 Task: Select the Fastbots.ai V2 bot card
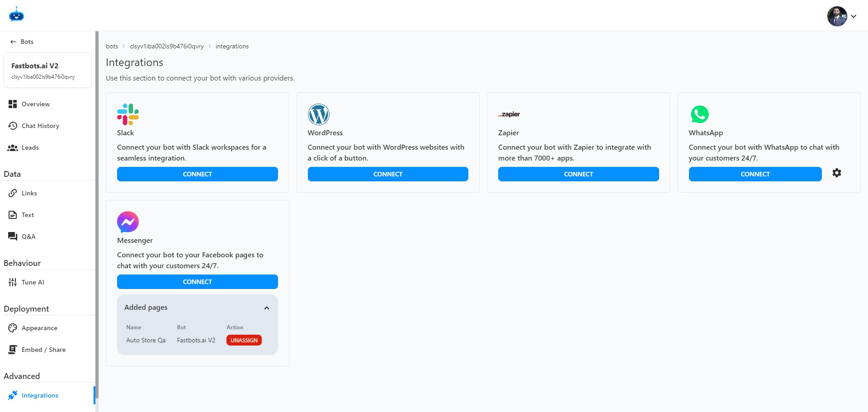pyautogui.click(x=48, y=70)
